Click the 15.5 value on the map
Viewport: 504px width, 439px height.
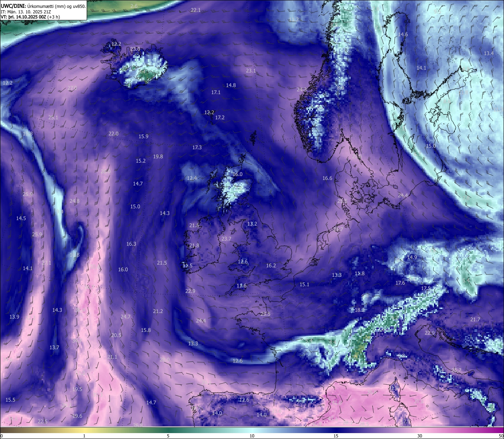point(10,400)
